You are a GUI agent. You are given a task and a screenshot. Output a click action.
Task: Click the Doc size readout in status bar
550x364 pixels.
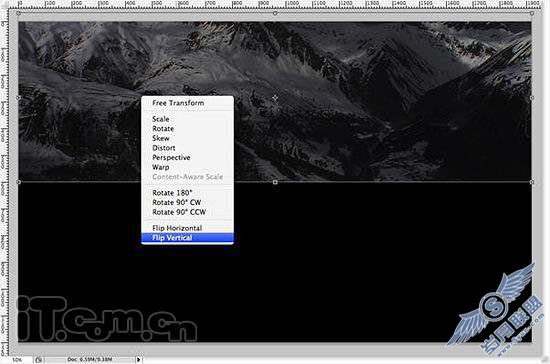[89, 359]
